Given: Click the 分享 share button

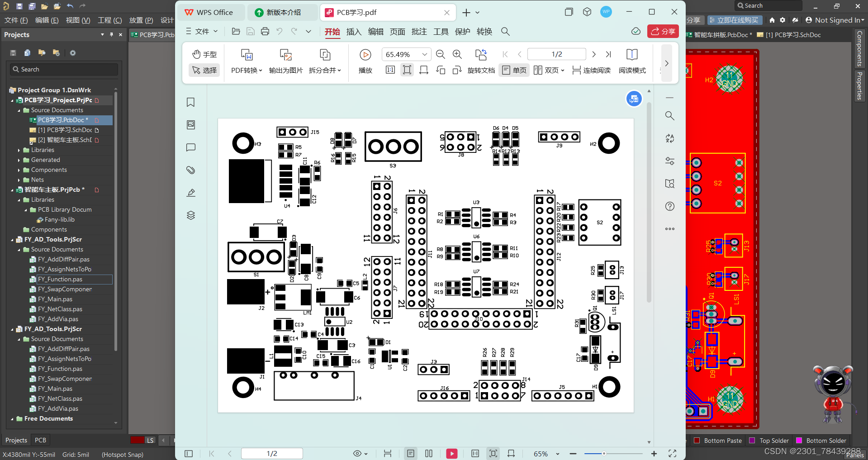Looking at the screenshot, I should pyautogui.click(x=663, y=31).
